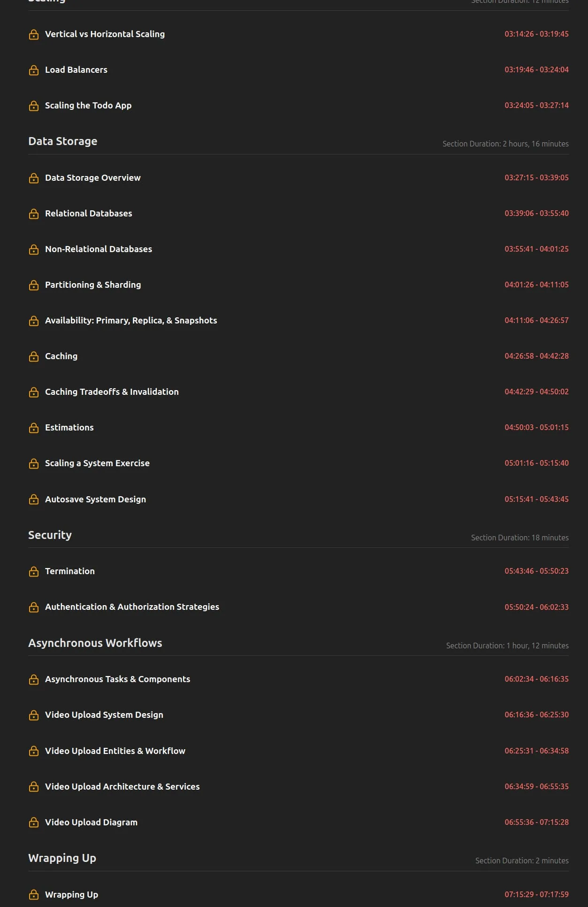Click lock icon next to Termination
This screenshot has width=588, height=907.
click(34, 571)
